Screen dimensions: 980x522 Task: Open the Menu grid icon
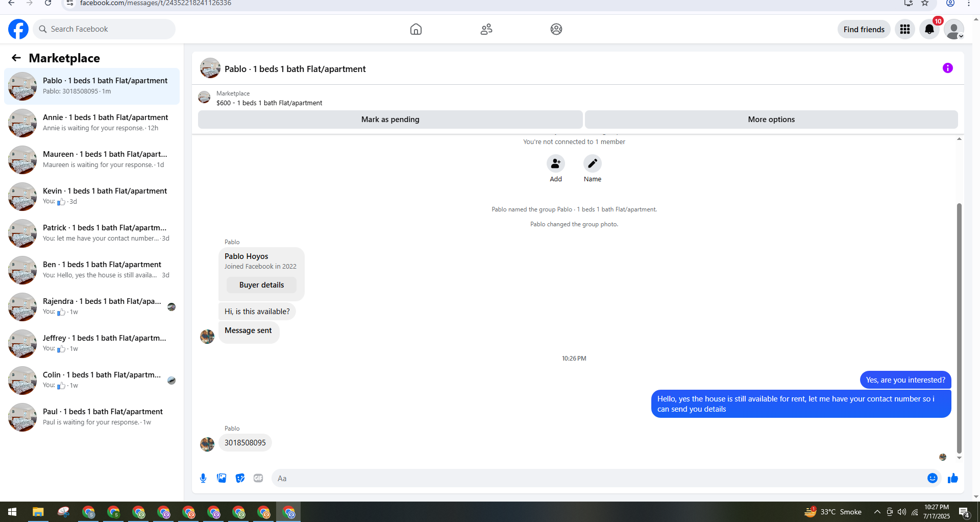pyautogui.click(x=905, y=29)
